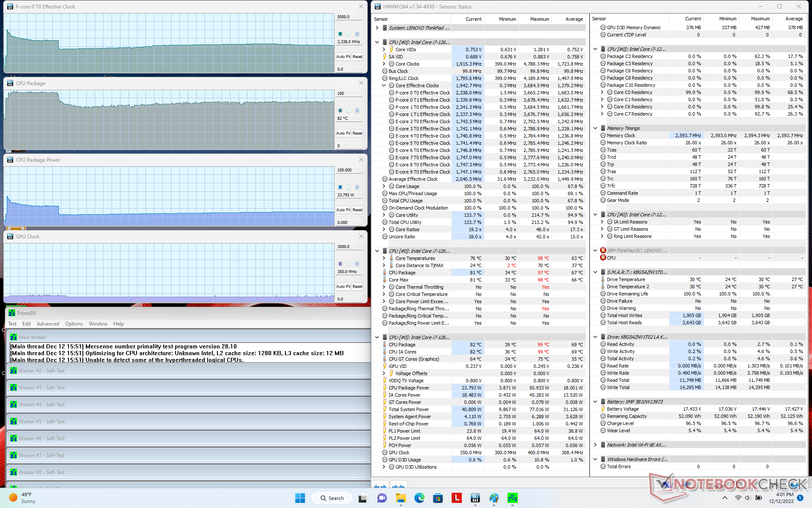Expand Voltage Offsets row

point(384,373)
